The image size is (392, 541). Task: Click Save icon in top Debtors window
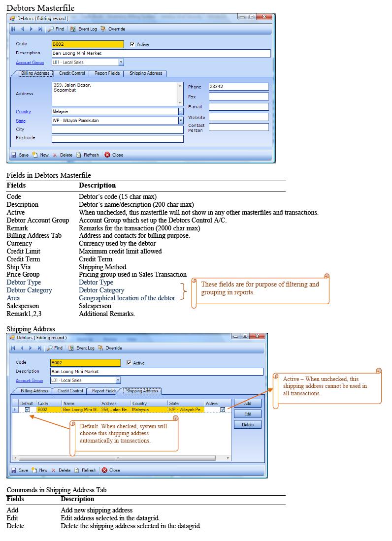point(14,155)
